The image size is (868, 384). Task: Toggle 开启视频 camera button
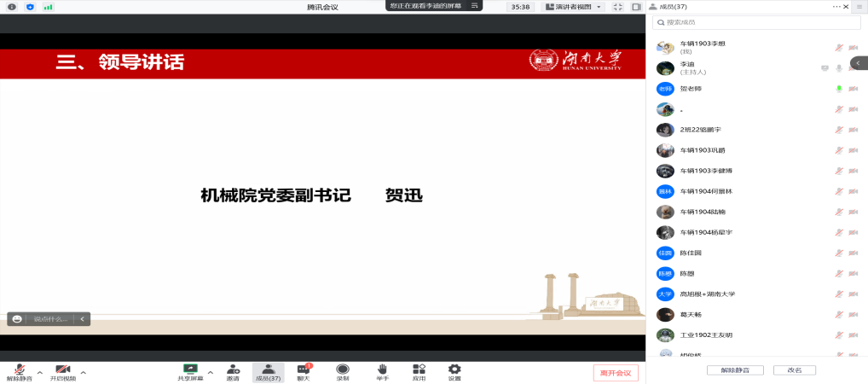click(62, 371)
